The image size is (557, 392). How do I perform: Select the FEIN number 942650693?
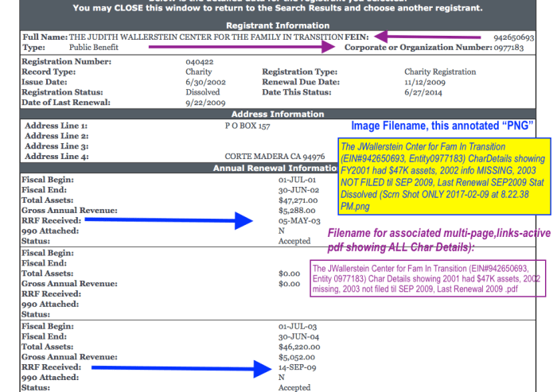514,37
